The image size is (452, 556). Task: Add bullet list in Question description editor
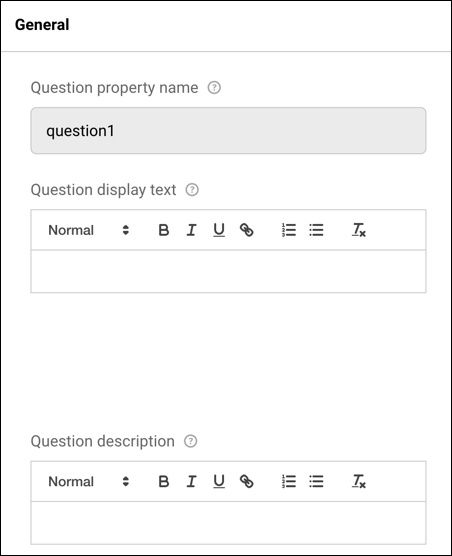coord(316,482)
